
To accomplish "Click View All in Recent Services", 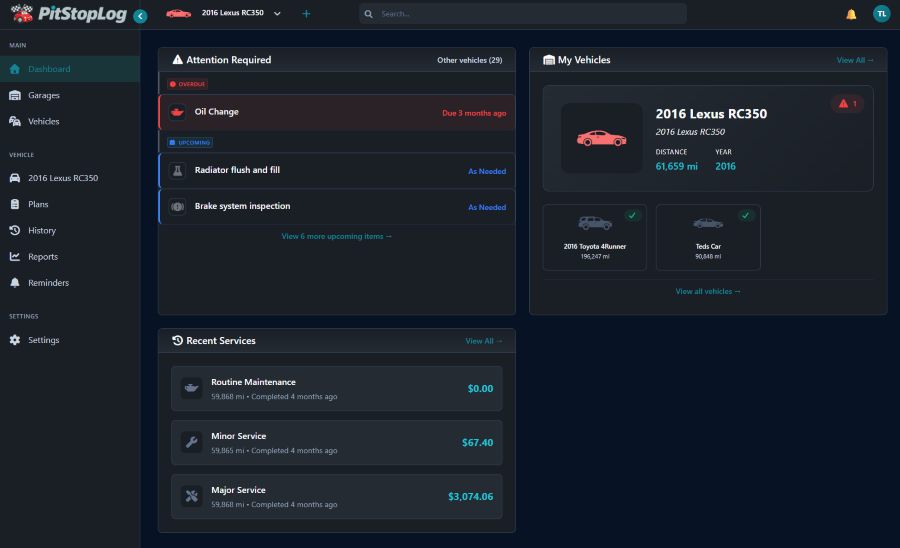I will point(484,341).
